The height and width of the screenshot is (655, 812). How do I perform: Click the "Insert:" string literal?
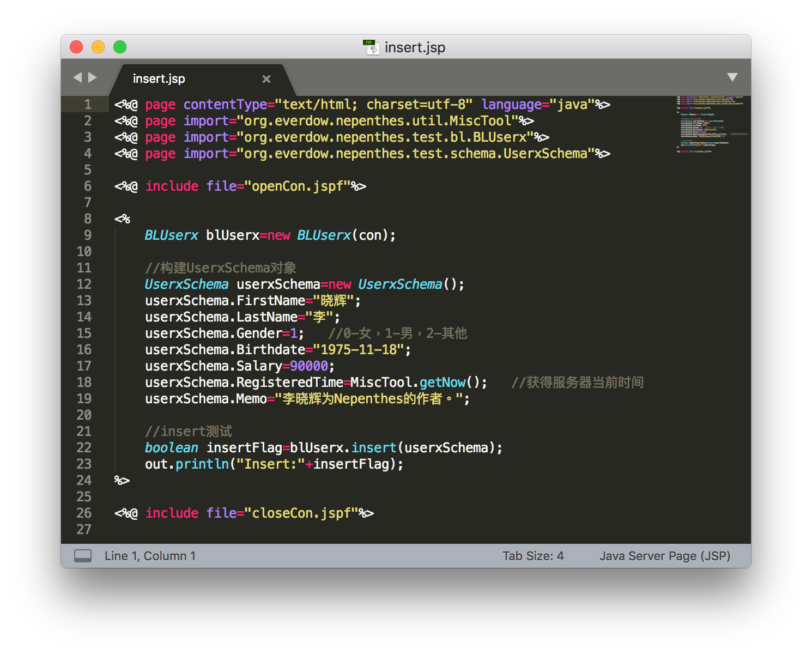point(271,464)
